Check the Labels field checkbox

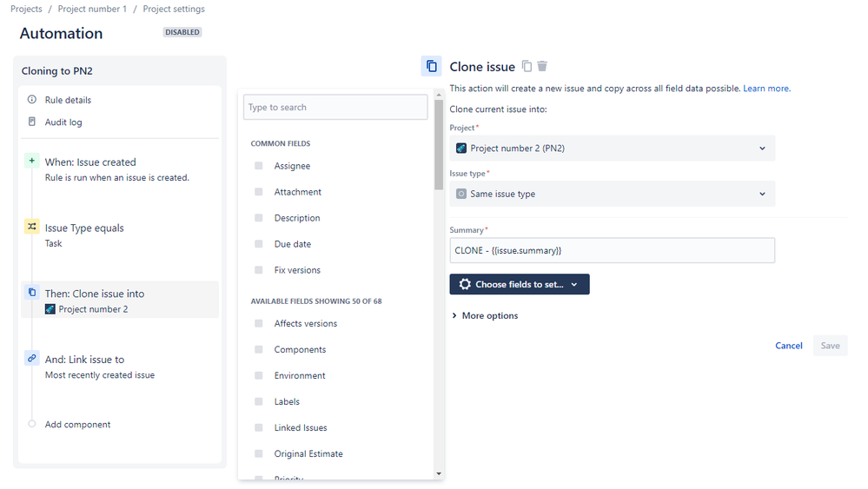pyautogui.click(x=259, y=401)
